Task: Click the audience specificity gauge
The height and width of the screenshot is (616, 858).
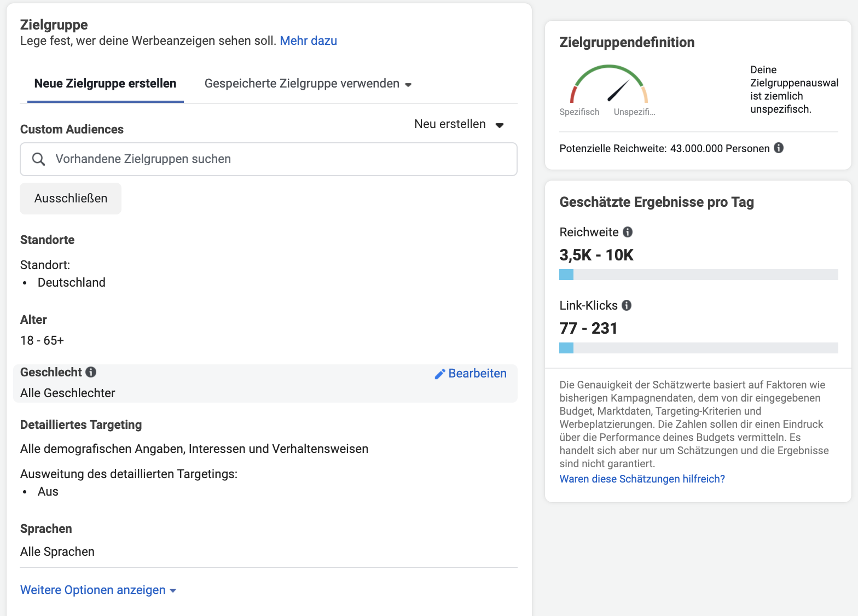Action: (x=609, y=84)
